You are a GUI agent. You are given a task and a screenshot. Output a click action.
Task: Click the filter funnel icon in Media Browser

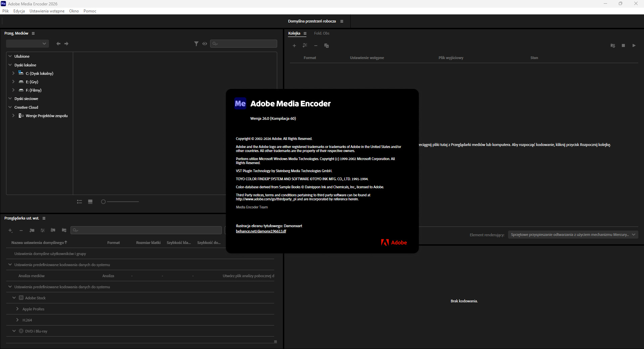tap(196, 44)
